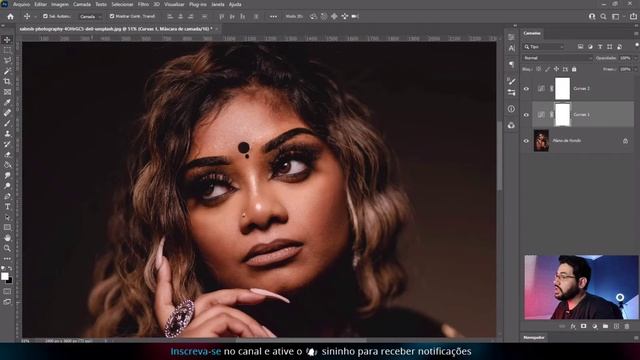The height and width of the screenshot is (360, 640).
Task: Hide the Curvas 1 layer
Action: [x=526, y=115]
